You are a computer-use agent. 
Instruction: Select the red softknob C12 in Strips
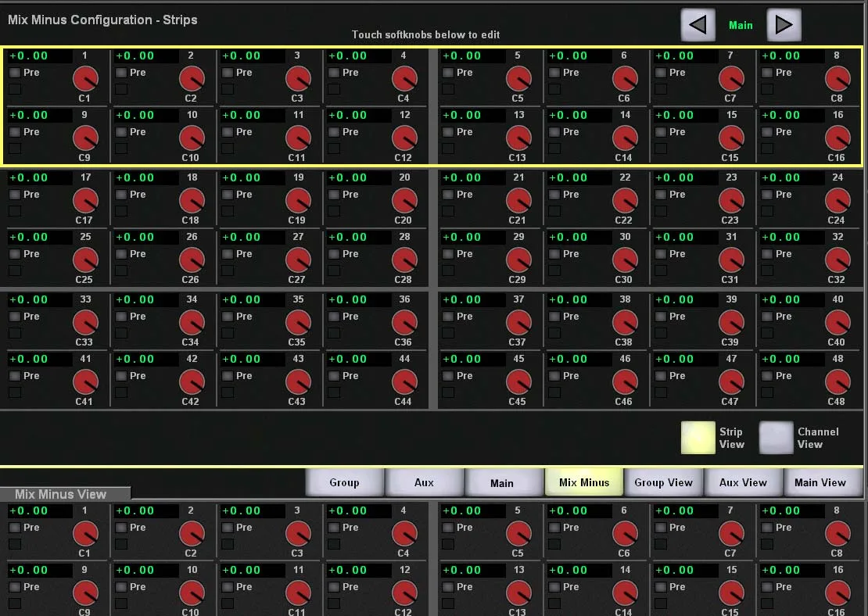[x=404, y=138]
